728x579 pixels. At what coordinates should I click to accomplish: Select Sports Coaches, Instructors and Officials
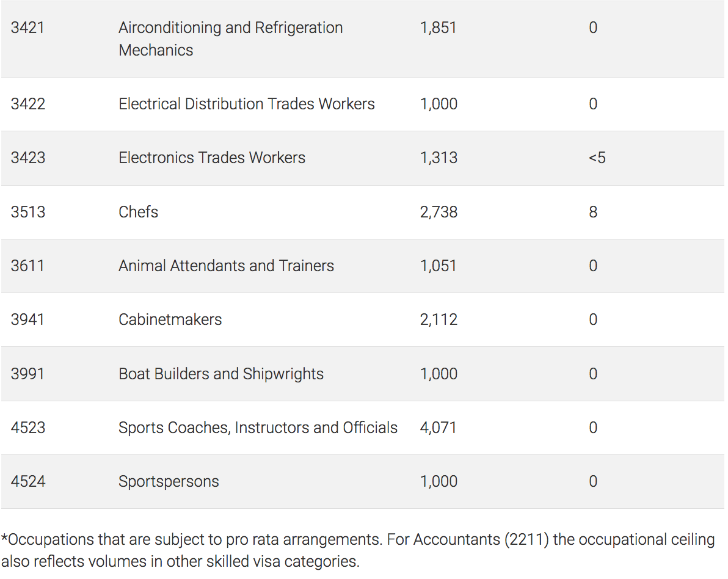tap(258, 428)
